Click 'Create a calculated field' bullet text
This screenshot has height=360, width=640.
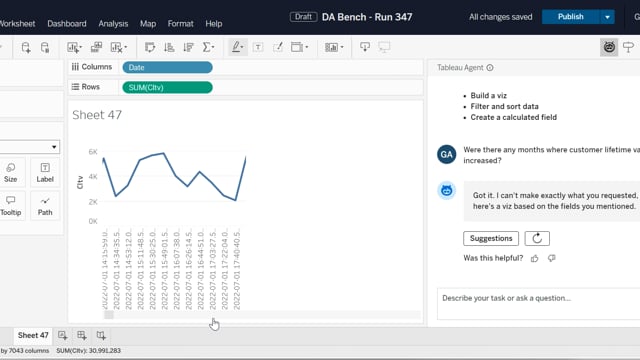513,118
